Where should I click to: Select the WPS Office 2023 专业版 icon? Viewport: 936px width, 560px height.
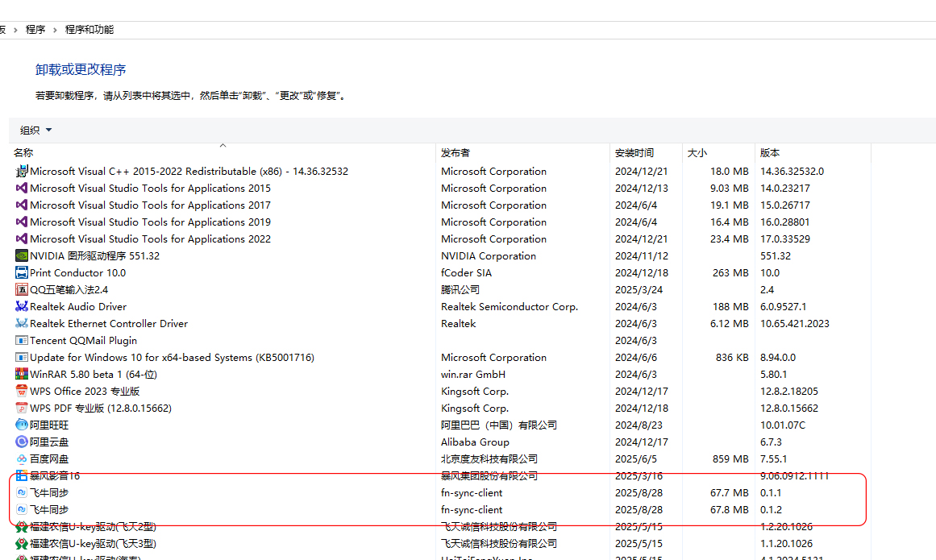pos(22,392)
